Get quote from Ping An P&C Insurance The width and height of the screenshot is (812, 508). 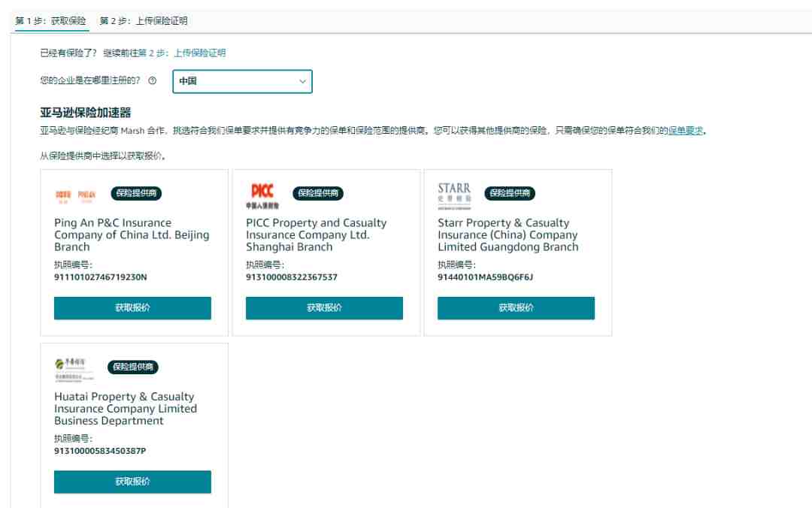132,308
